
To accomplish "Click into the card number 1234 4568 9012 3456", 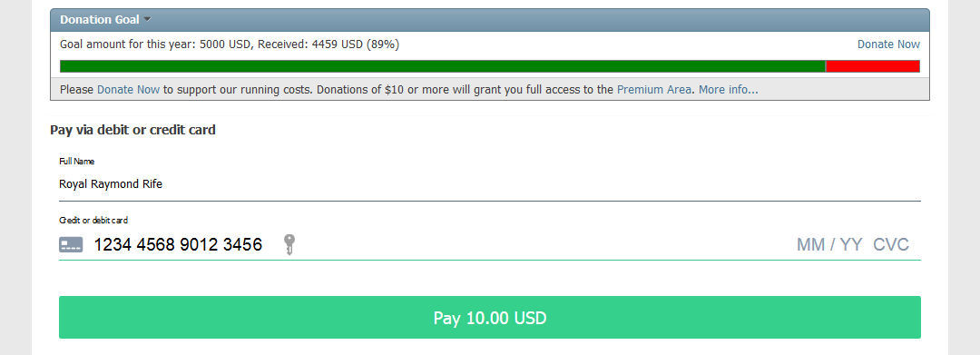I will 178,244.
